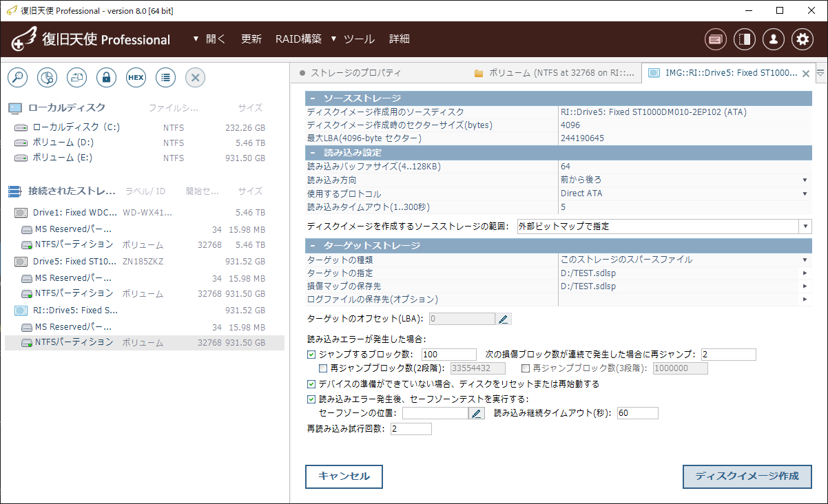
Task: Click the consecutive damaged blocks re-jump field
Action: [x=729, y=355]
